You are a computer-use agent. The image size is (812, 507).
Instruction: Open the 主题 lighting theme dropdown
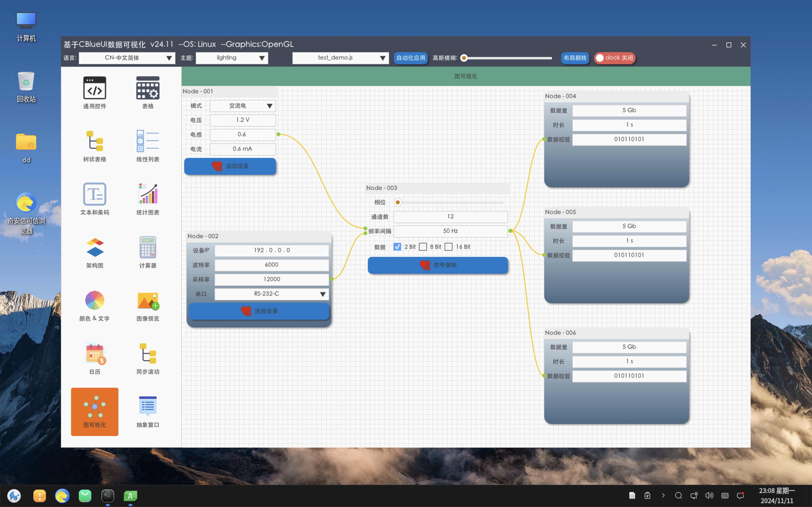click(232, 58)
